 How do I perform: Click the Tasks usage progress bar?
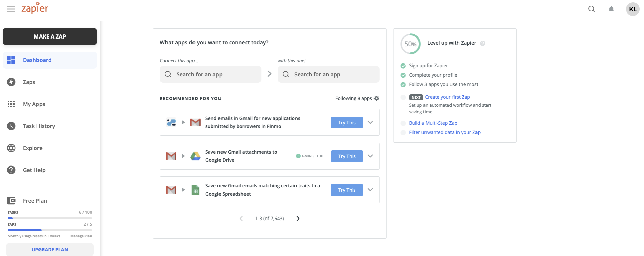[50, 218]
